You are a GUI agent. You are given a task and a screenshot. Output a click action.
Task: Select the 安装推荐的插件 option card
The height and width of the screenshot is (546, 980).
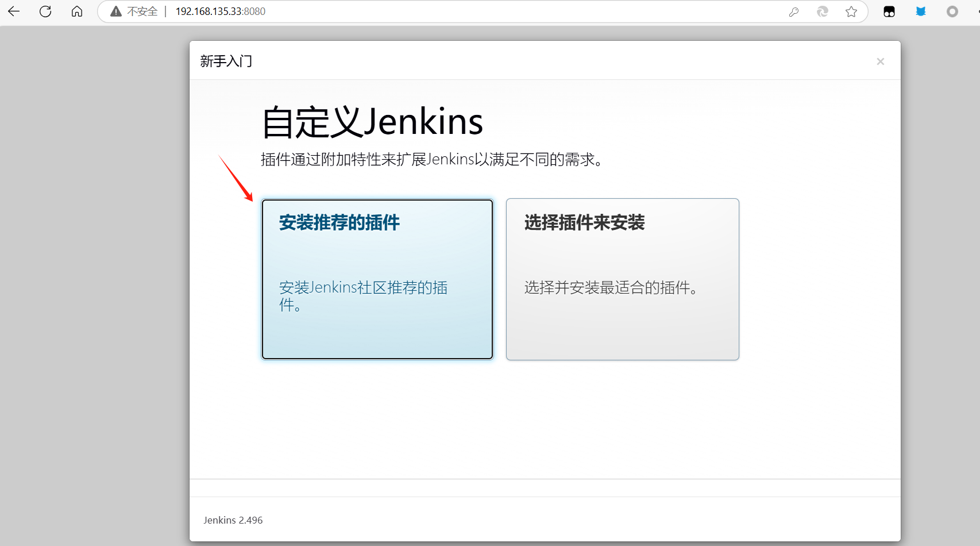tap(377, 279)
